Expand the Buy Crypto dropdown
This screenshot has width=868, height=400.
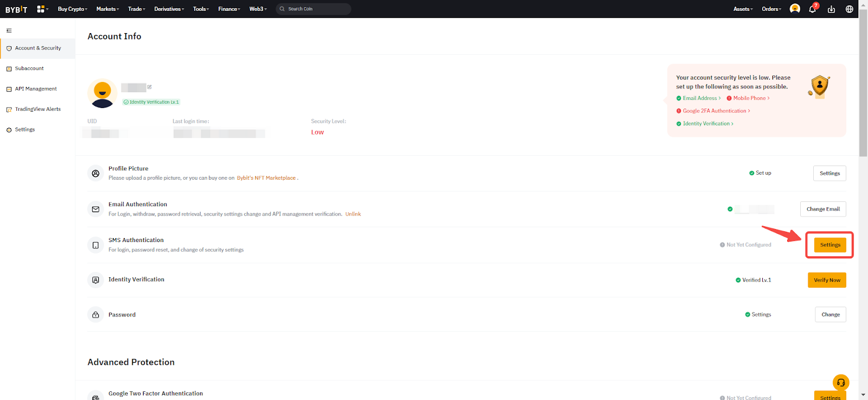click(72, 9)
